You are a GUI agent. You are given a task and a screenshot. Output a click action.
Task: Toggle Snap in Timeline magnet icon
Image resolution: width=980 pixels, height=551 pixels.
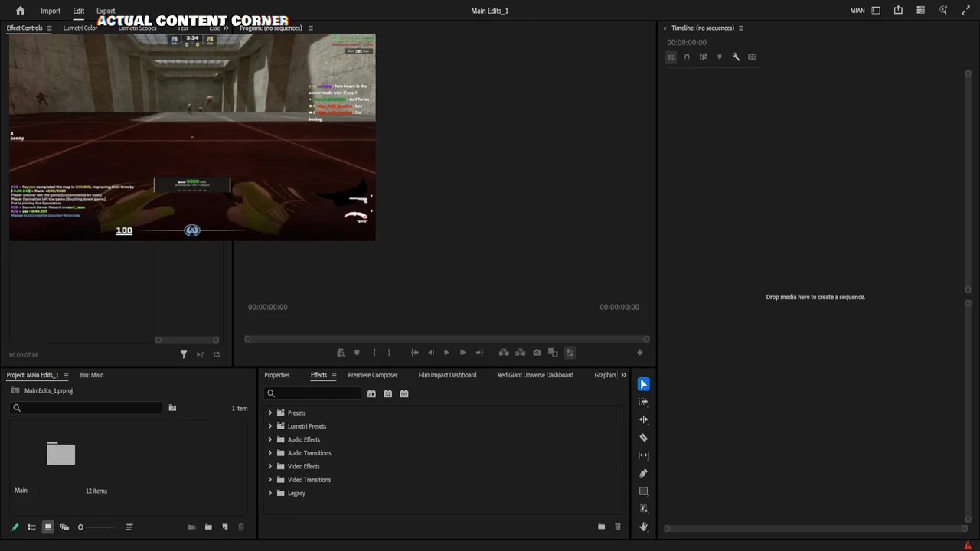click(687, 57)
